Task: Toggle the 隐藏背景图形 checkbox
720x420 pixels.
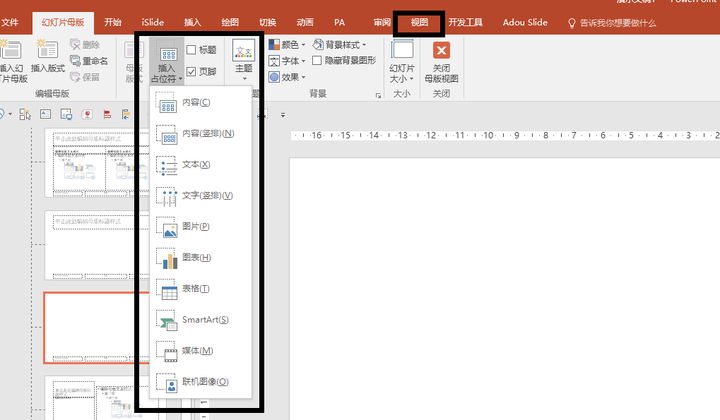Action: (317, 60)
